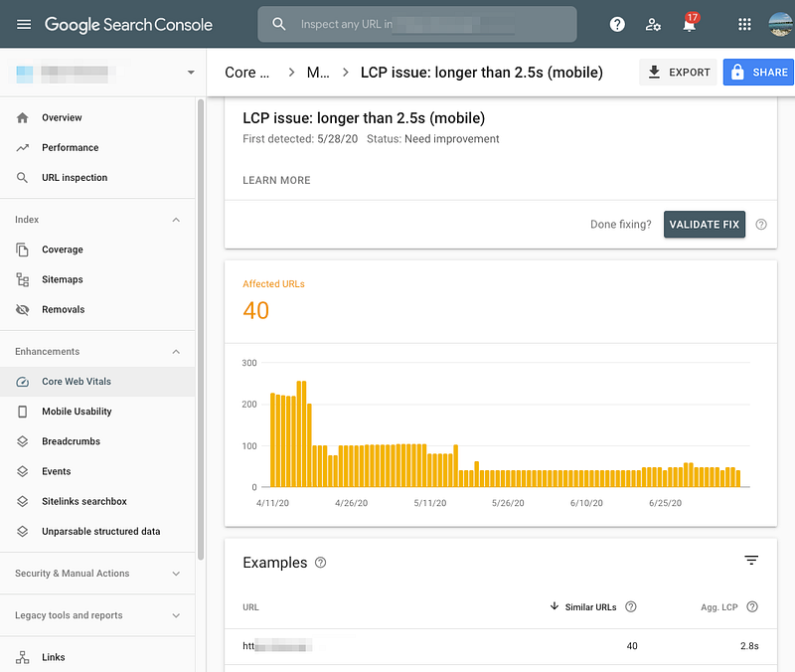
Task: Expand Security & Manual Actions section
Action: click(x=177, y=574)
